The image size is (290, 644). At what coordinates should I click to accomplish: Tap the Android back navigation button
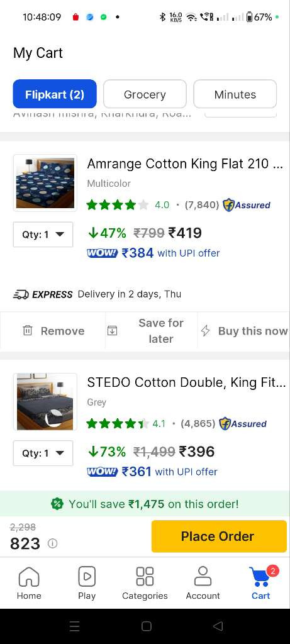(218, 626)
